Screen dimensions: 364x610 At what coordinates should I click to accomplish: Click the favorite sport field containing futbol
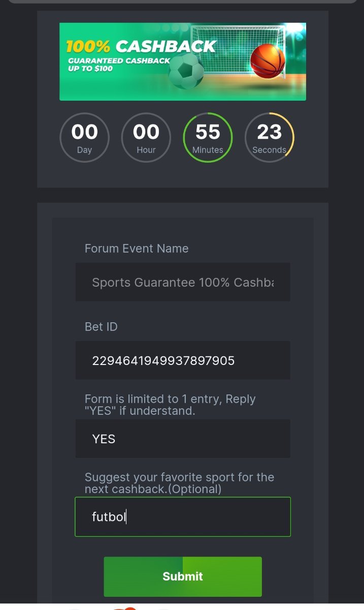click(x=183, y=517)
